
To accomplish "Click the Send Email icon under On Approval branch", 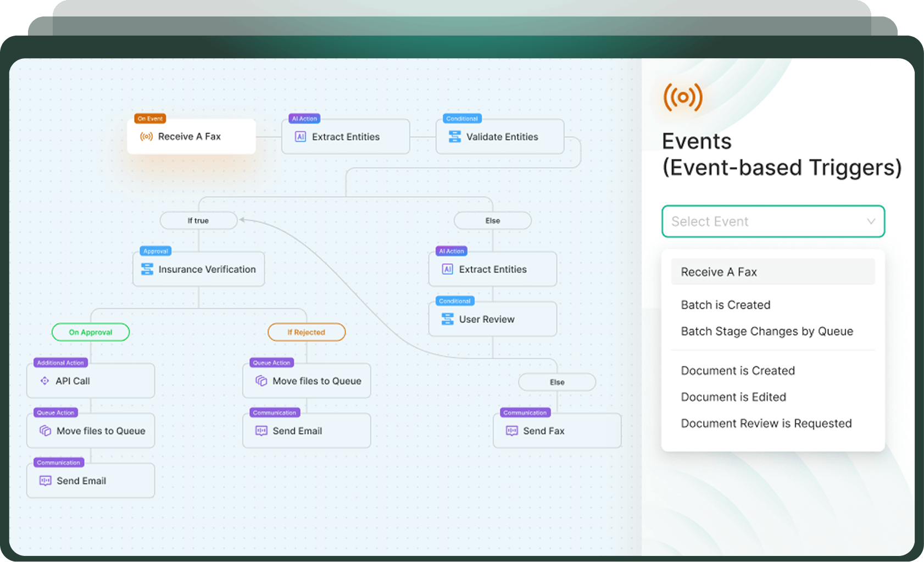I will [x=45, y=481].
